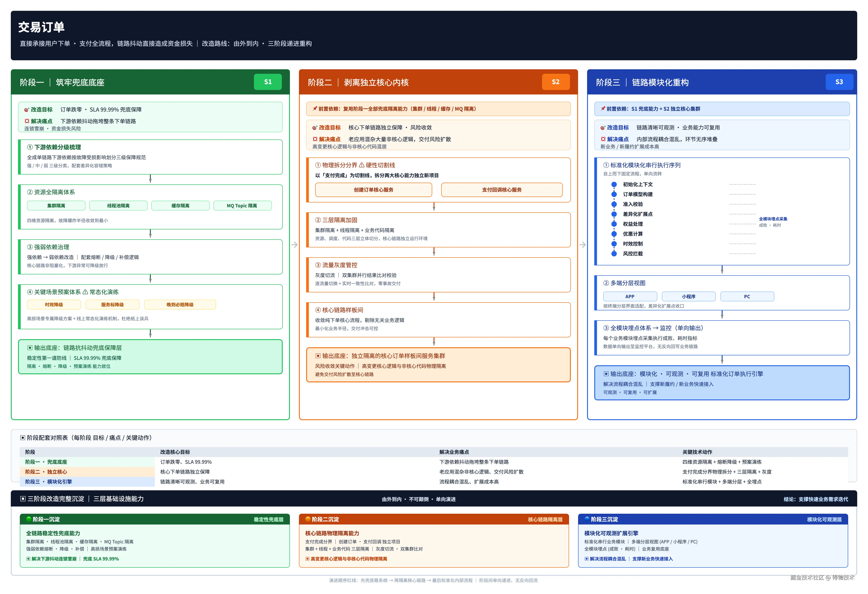Click the heading ④ 核心链路样板间
The image size is (868, 594).
(339, 310)
